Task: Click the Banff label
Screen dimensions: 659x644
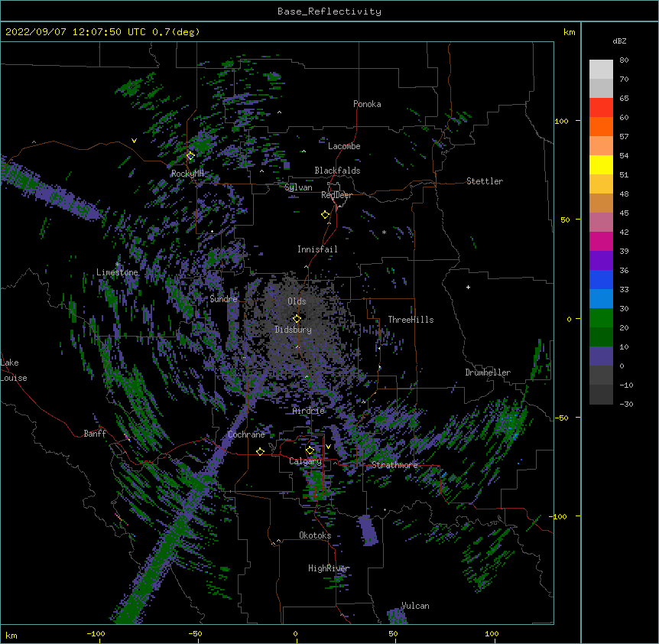Action: tap(95, 434)
